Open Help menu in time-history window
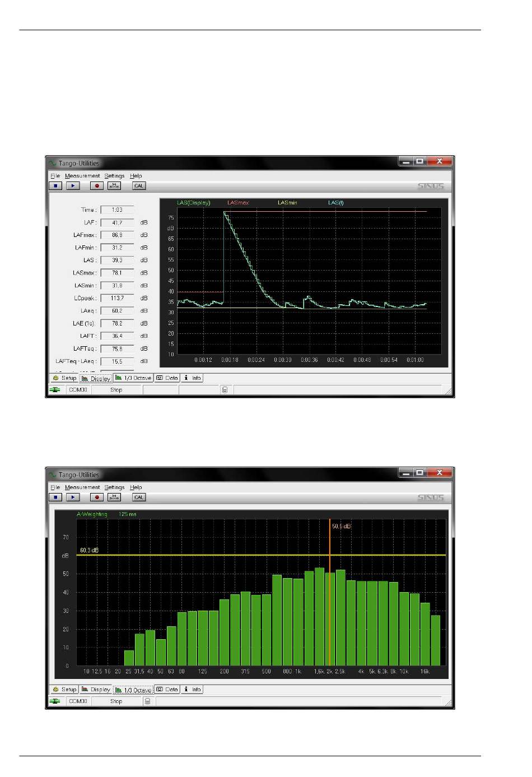Screen dimensions: 532x777 point(136,176)
